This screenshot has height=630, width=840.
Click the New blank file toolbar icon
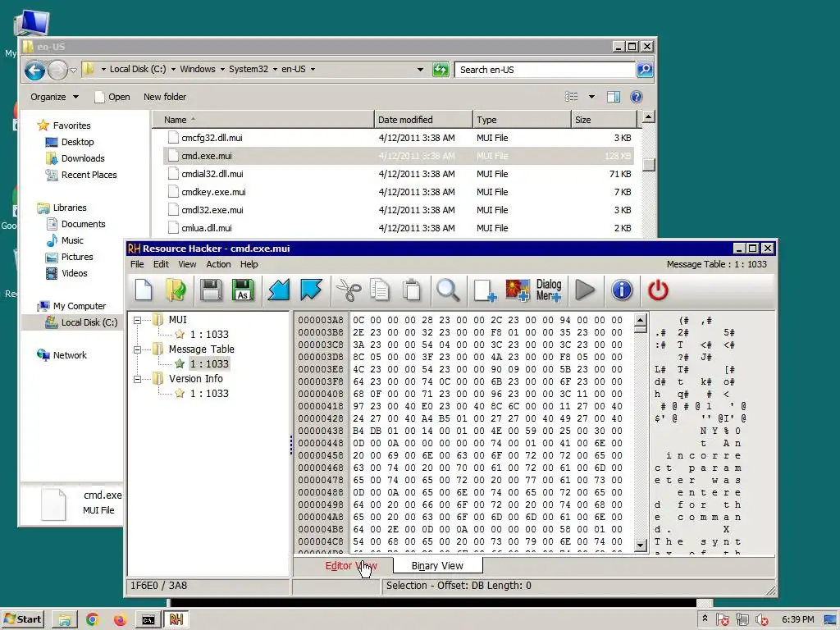(144, 290)
